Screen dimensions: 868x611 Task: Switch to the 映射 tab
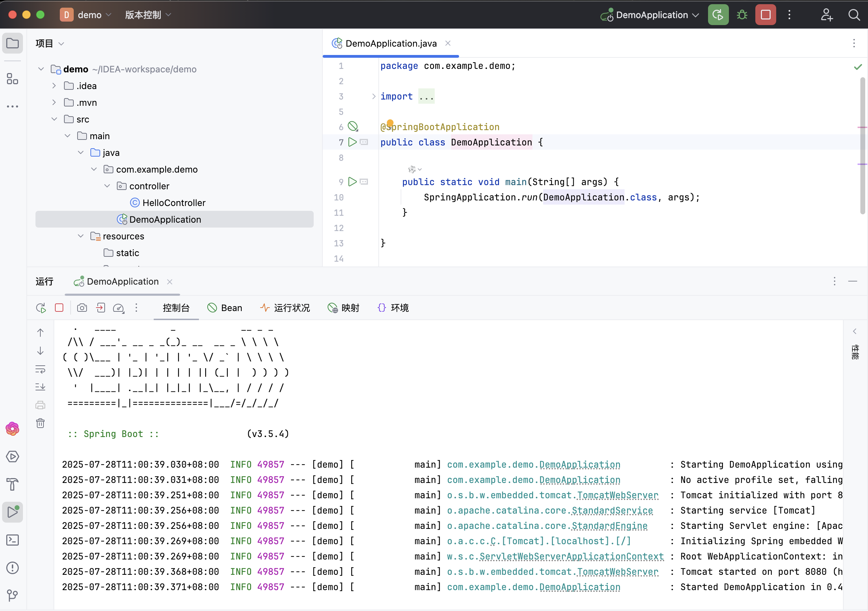343,308
